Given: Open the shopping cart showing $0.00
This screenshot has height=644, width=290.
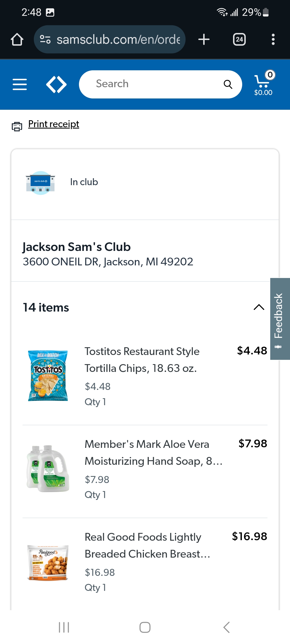Looking at the screenshot, I should click(263, 84).
